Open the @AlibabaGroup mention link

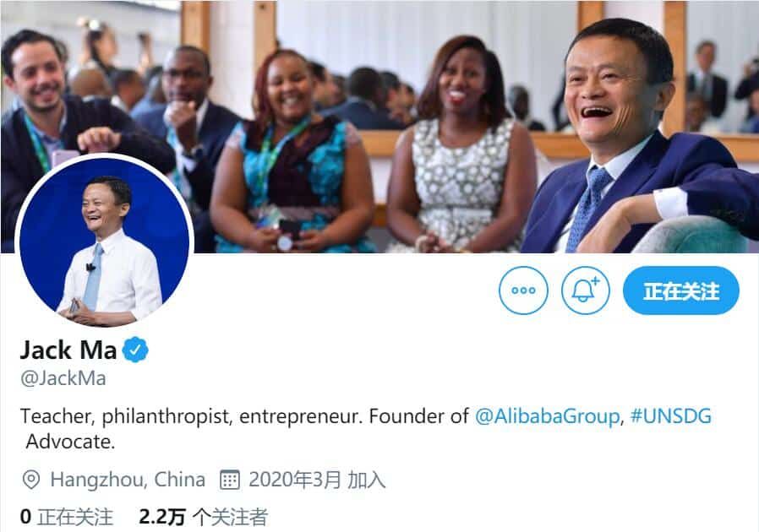pyautogui.click(x=548, y=415)
